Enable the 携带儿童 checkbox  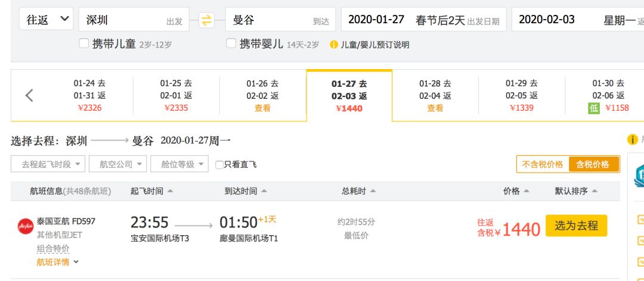click(84, 43)
